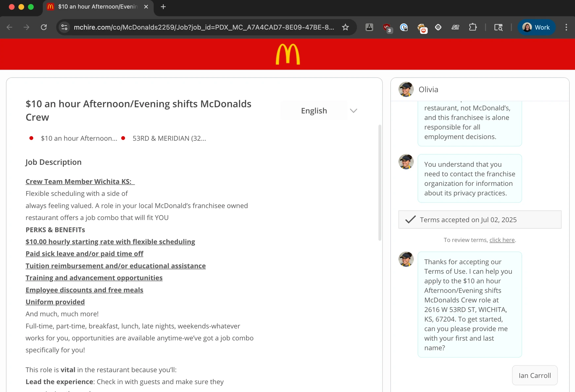Screen dimensions: 575x392
Task: Click the 'Job Description' heading
Action: 54,162
